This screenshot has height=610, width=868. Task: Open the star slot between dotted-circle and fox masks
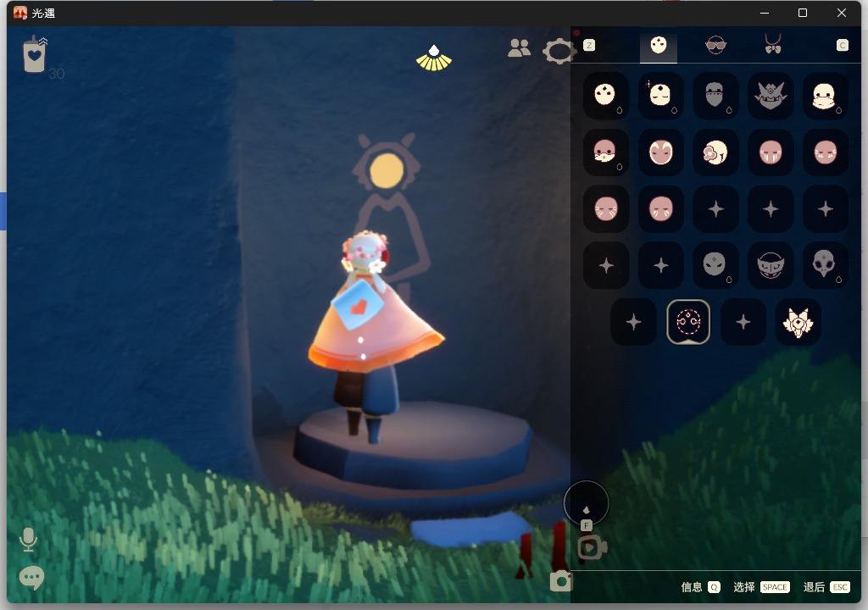[743, 322]
